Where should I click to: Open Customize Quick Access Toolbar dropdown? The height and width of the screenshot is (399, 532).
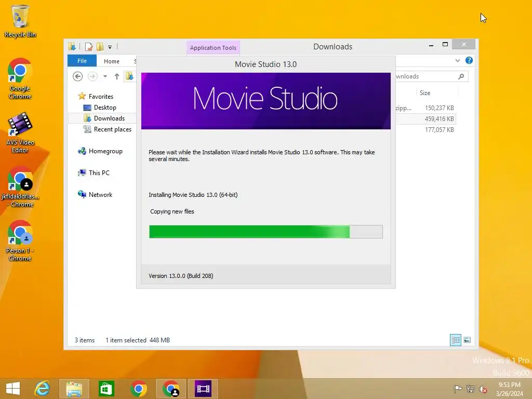point(110,47)
